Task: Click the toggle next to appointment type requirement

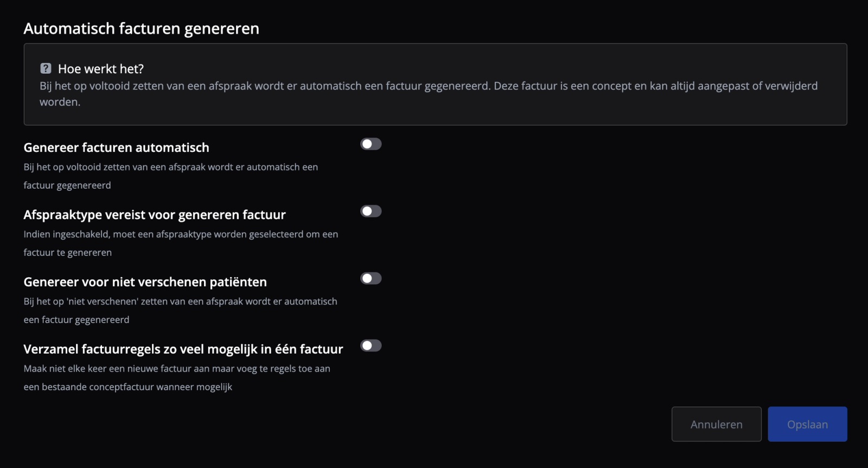Action: 371,211
